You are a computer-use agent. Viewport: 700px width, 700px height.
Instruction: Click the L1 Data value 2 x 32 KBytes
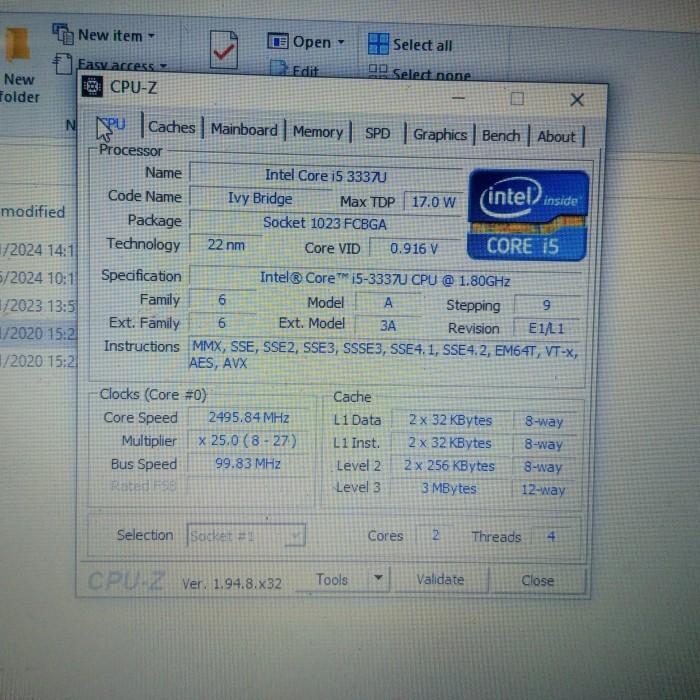pos(450,420)
